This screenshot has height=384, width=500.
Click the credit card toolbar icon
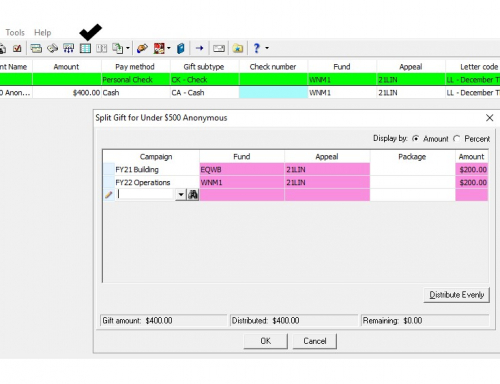tap(36, 48)
